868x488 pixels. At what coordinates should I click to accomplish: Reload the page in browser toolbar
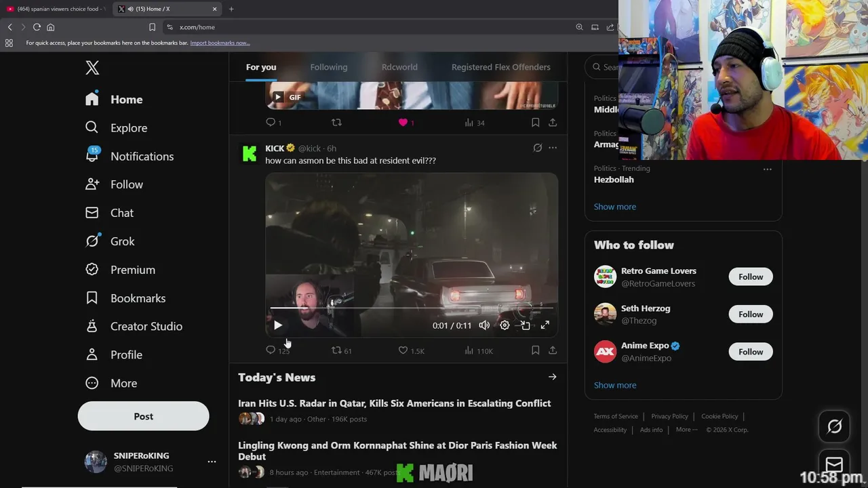tap(37, 27)
